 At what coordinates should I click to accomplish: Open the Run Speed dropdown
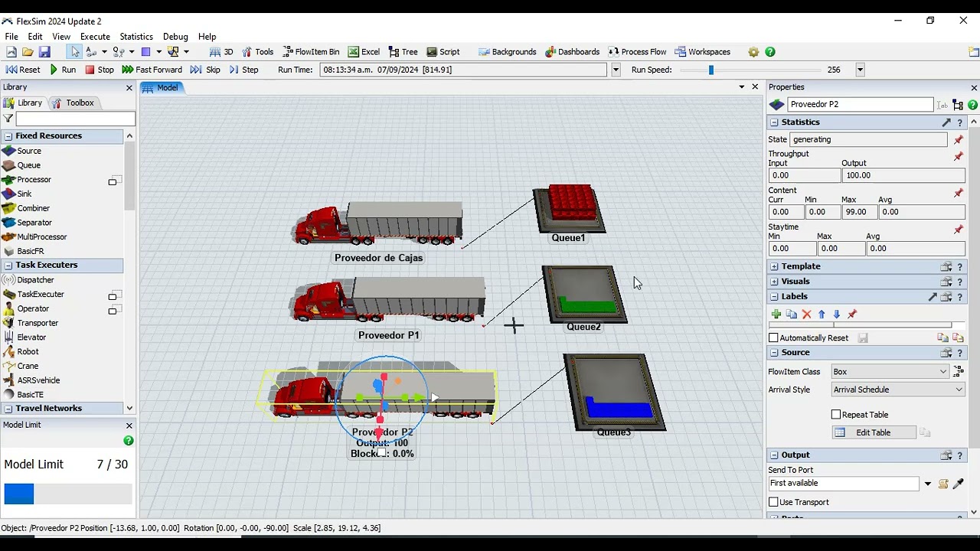(860, 70)
